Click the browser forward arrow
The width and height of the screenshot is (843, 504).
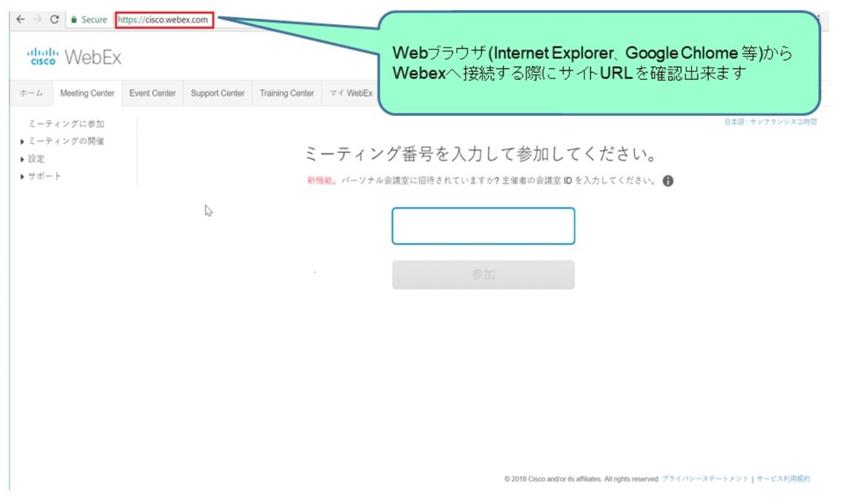pyautogui.click(x=37, y=20)
